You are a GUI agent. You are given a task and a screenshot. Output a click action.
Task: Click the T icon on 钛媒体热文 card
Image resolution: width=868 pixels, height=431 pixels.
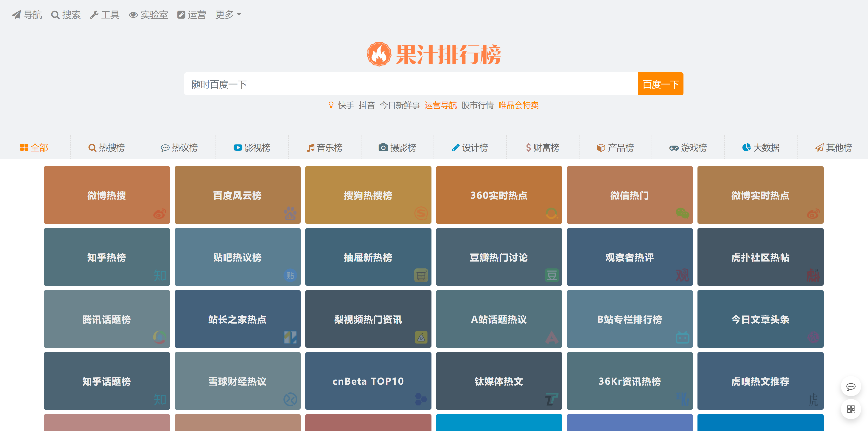(552, 400)
